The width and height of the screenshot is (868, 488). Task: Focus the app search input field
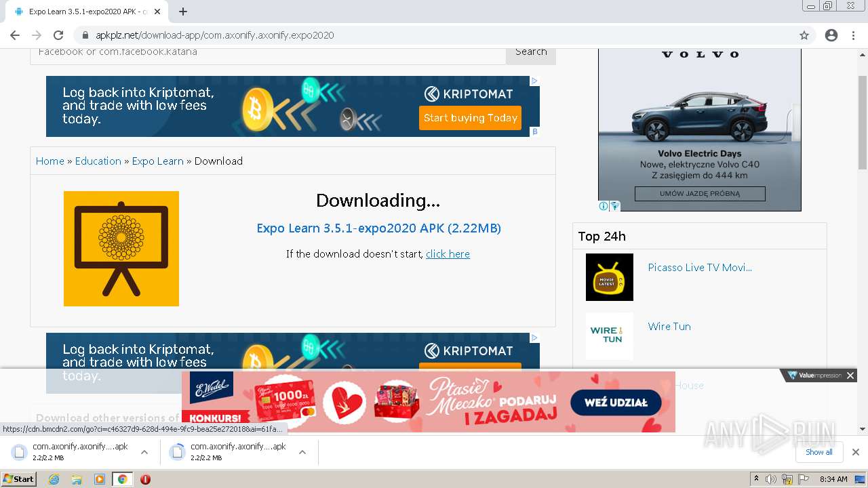pos(268,54)
